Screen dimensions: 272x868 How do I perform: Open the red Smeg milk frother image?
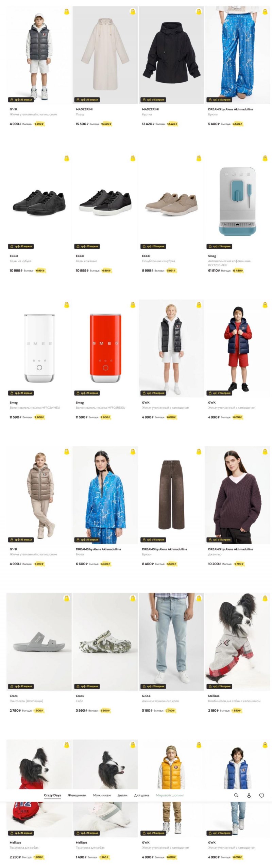click(x=105, y=348)
